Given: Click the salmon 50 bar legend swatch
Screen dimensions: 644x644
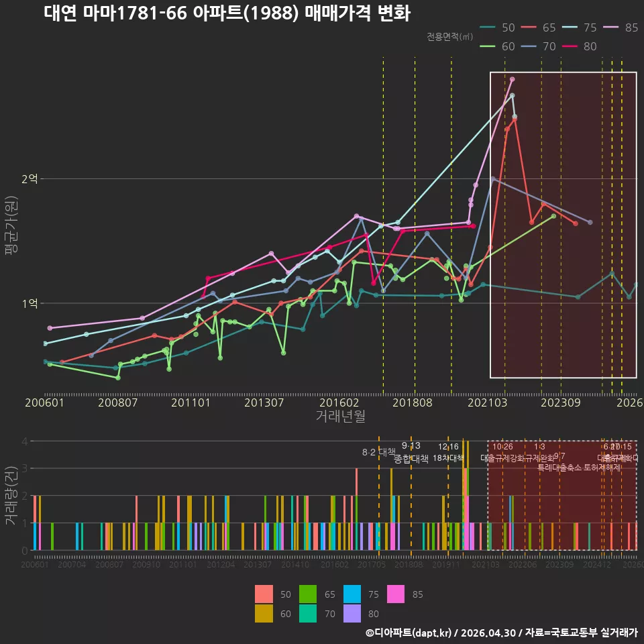Looking at the screenshot, I should pos(264,594).
